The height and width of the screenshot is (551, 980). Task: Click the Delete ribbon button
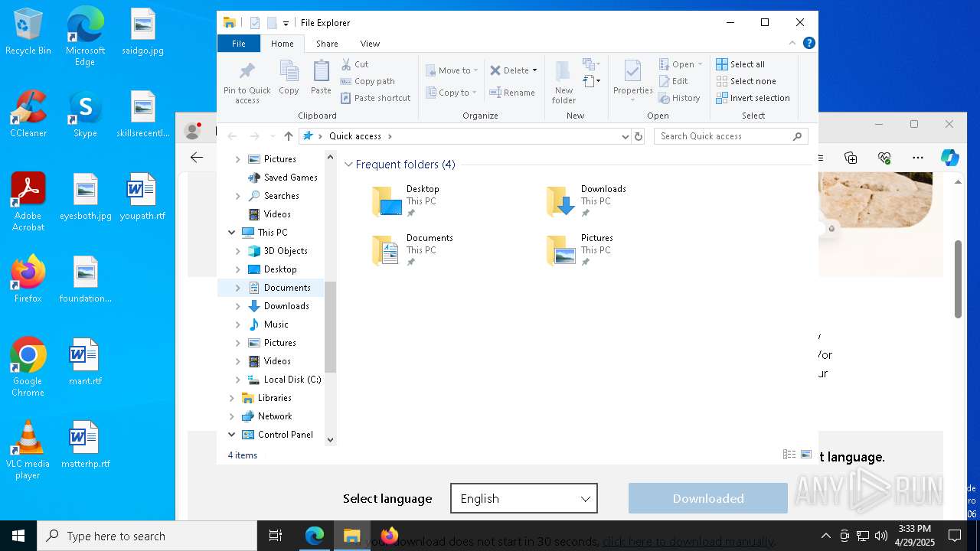pos(509,70)
